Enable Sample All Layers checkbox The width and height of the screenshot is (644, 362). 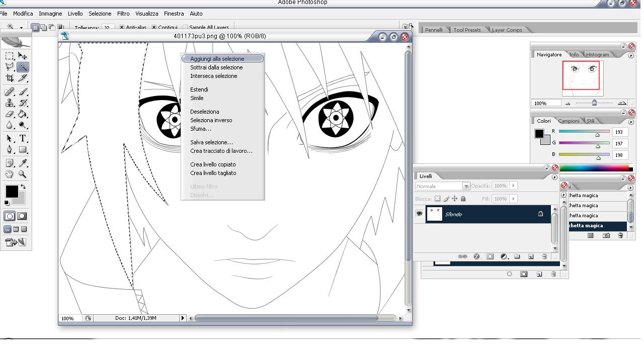[185, 28]
